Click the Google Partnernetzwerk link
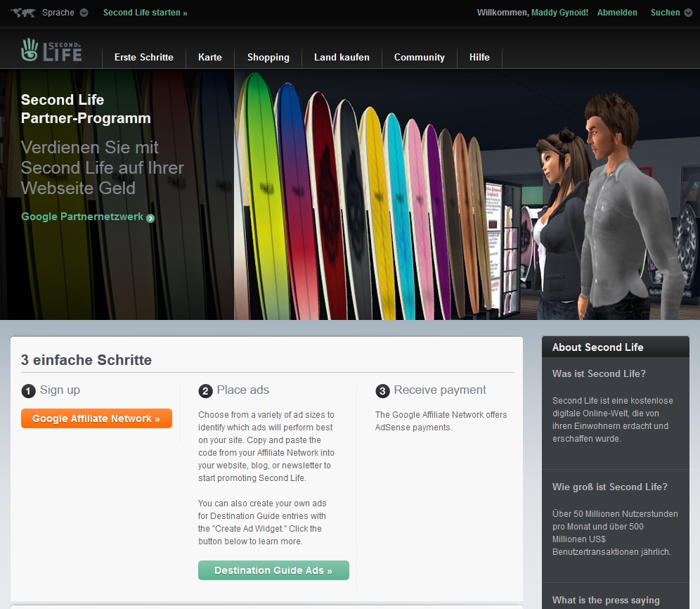Viewport: 700px width, 609px height. point(82,217)
